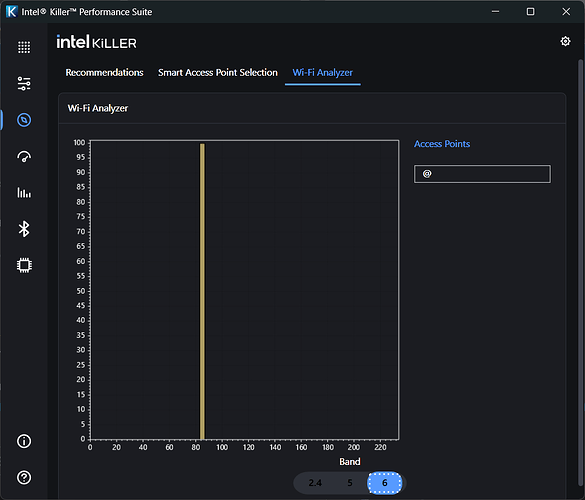
Task: Open the apps grid overview icon
Action: click(x=24, y=47)
